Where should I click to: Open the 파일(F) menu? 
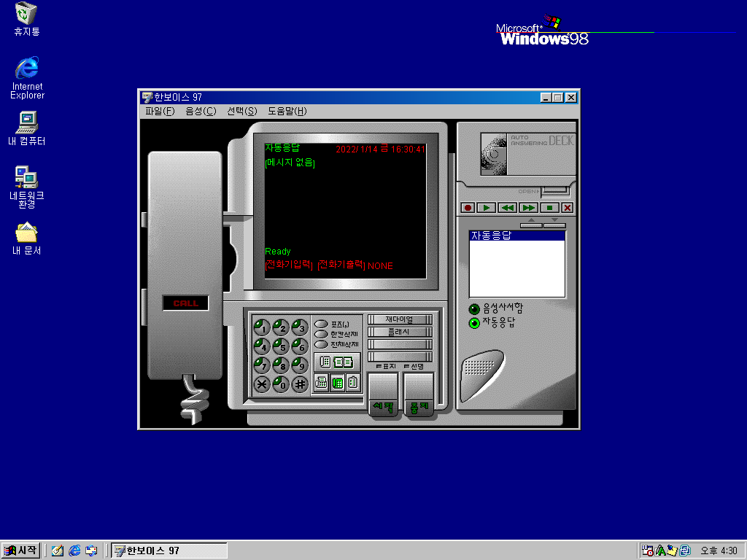[x=160, y=111]
